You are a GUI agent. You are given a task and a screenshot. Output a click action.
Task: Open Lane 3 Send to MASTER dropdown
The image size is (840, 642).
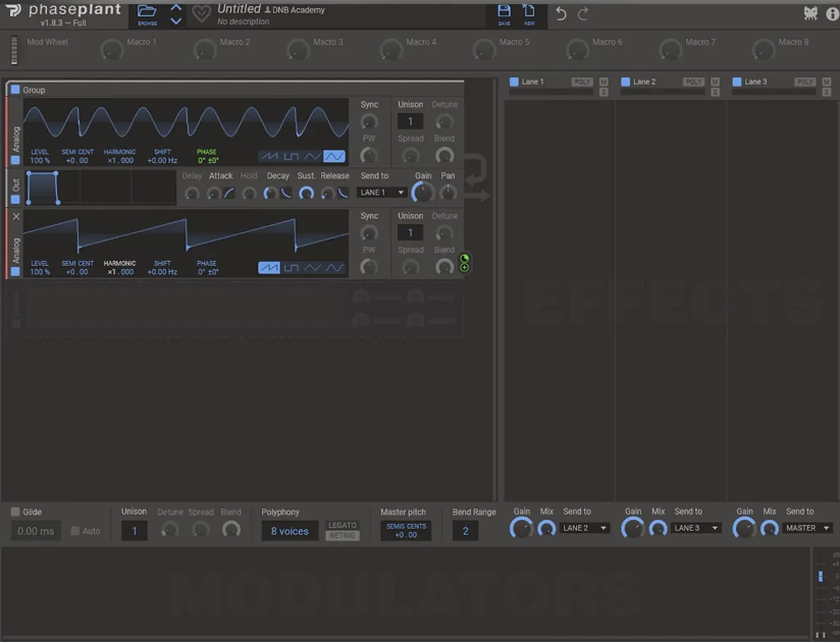click(808, 528)
